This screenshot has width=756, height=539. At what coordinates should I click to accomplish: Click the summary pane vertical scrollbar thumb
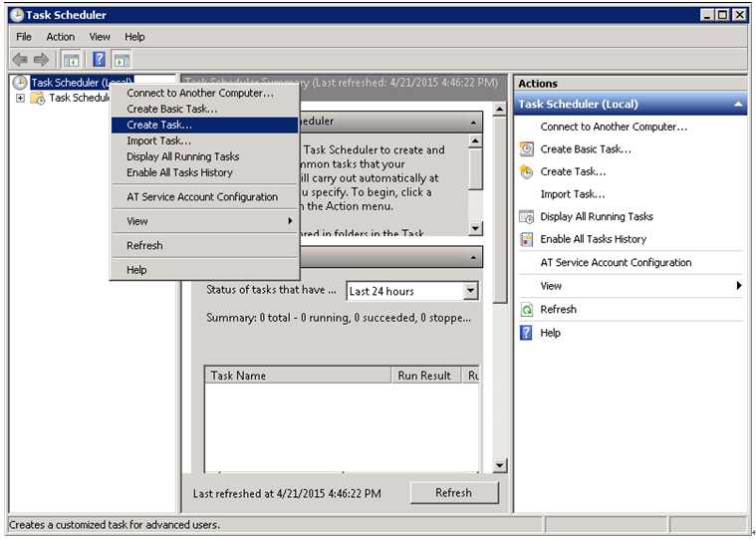pyautogui.click(x=499, y=210)
